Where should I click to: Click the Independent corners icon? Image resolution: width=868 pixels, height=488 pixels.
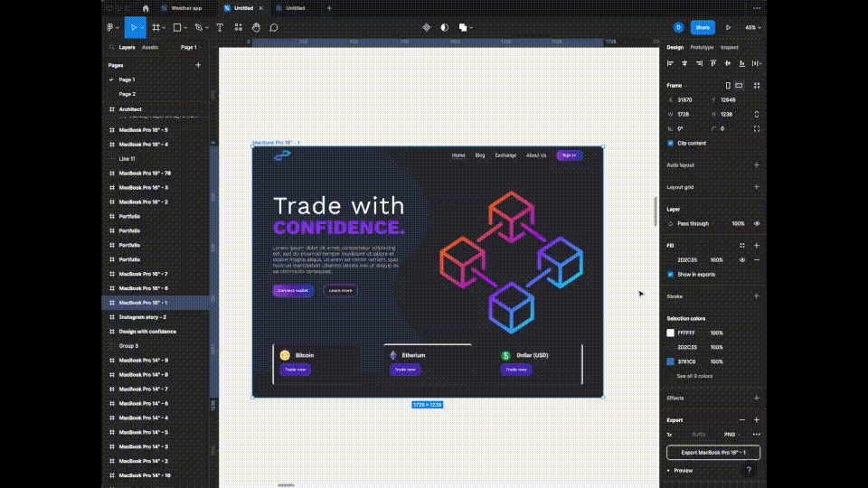coord(757,129)
